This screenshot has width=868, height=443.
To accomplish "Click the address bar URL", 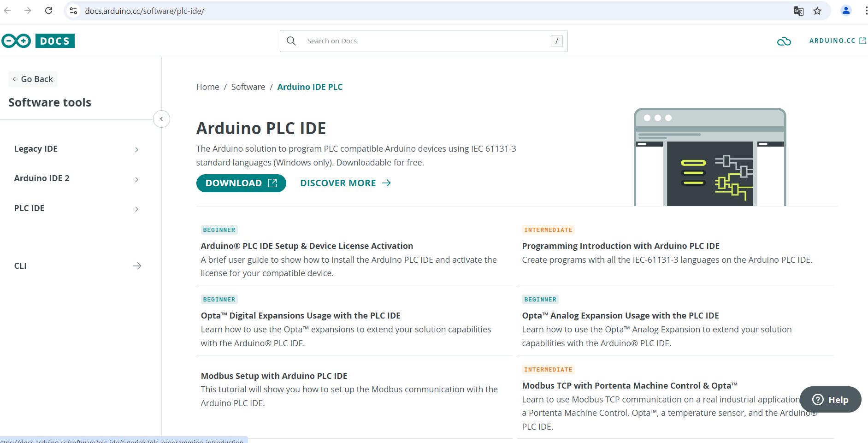I will tap(145, 11).
